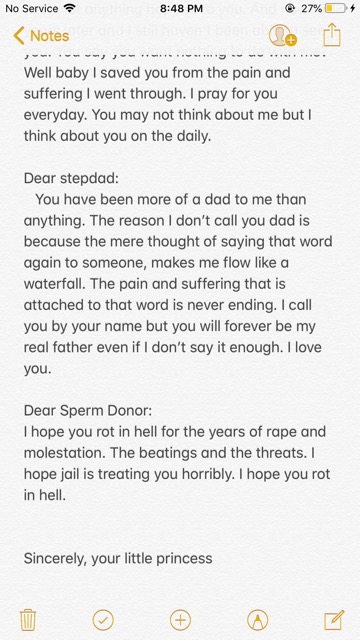Open the checklist tool
360x640 pixels.
coord(103,620)
